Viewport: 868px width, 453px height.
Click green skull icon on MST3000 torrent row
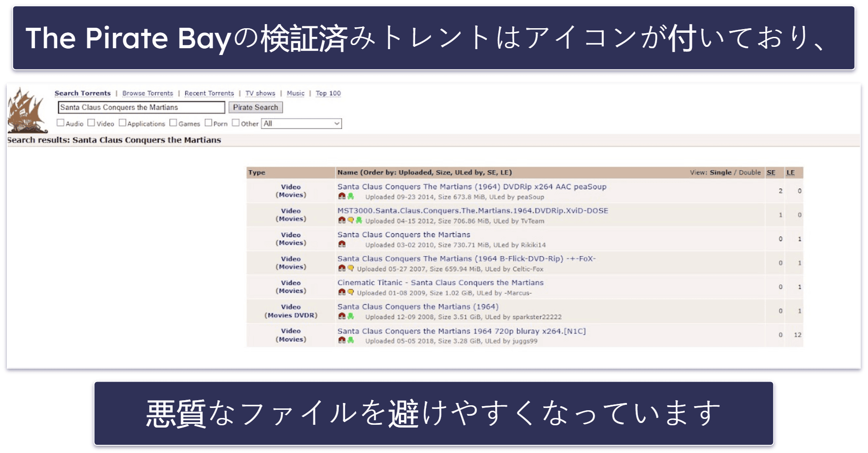click(x=359, y=221)
